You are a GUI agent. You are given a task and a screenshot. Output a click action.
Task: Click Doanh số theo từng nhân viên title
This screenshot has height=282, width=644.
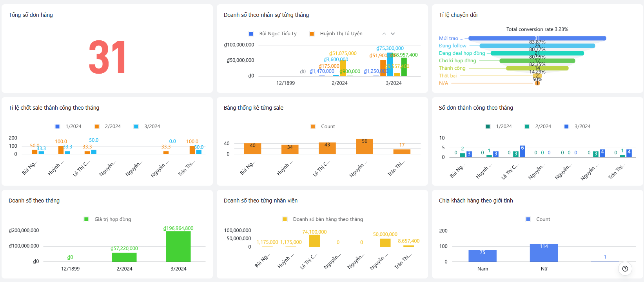(261, 201)
